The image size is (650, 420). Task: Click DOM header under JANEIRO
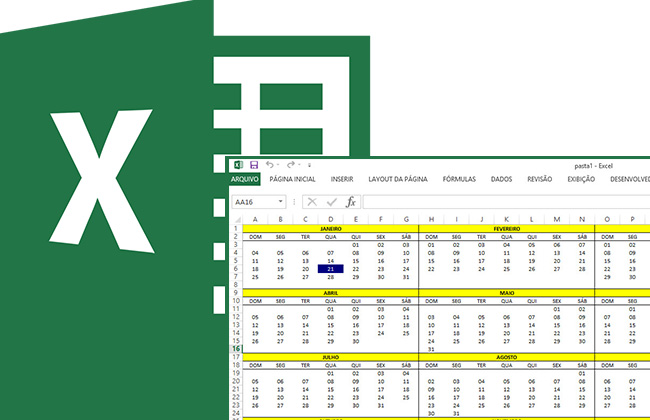pos(255,237)
